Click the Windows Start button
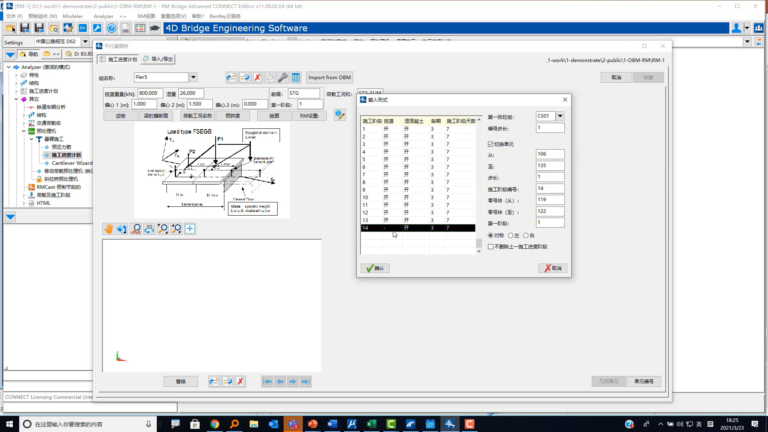 click(x=9, y=424)
